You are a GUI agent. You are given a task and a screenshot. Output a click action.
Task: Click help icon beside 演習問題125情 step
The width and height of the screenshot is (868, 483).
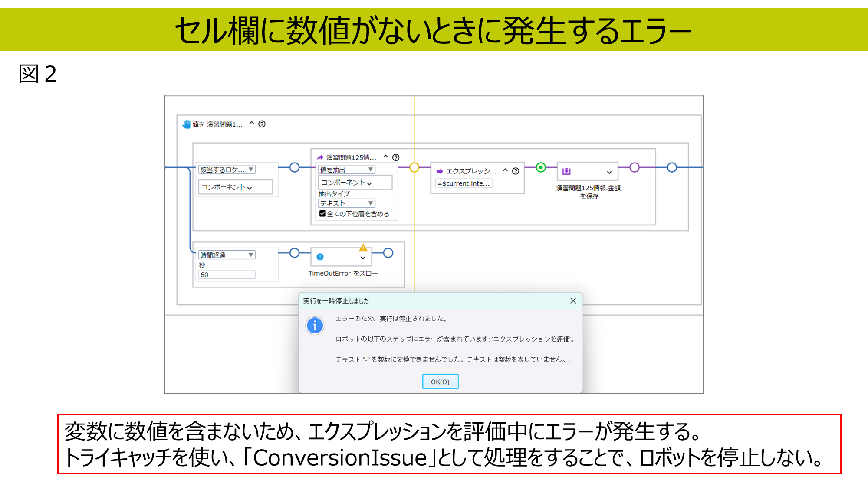tap(396, 157)
